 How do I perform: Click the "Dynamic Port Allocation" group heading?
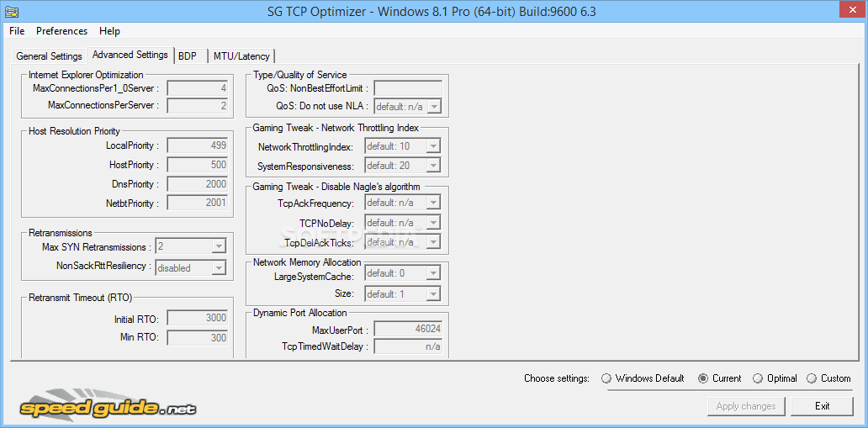[x=300, y=313]
